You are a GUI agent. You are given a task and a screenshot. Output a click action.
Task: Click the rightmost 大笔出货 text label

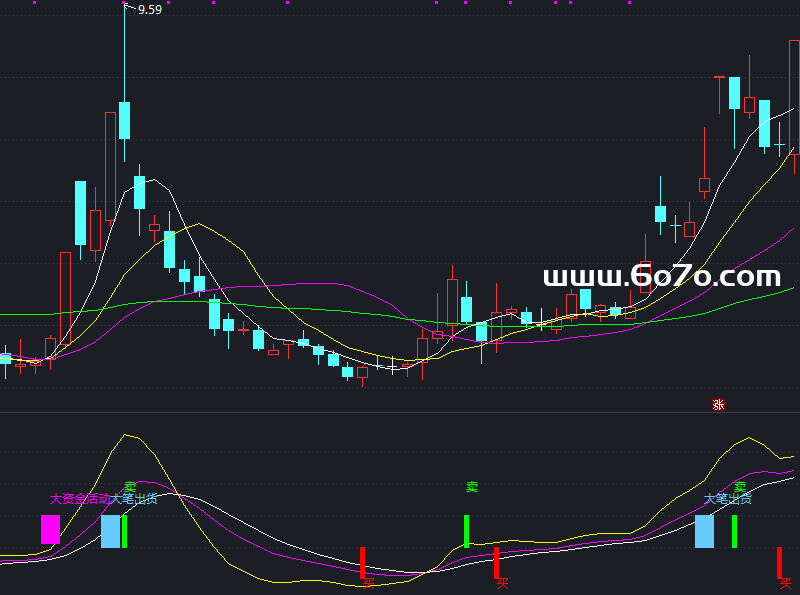(x=727, y=498)
